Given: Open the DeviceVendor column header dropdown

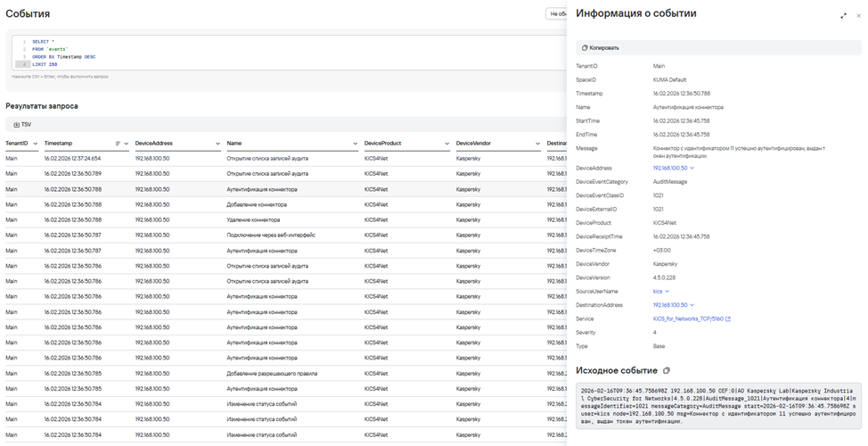Looking at the screenshot, I should click(537, 143).
